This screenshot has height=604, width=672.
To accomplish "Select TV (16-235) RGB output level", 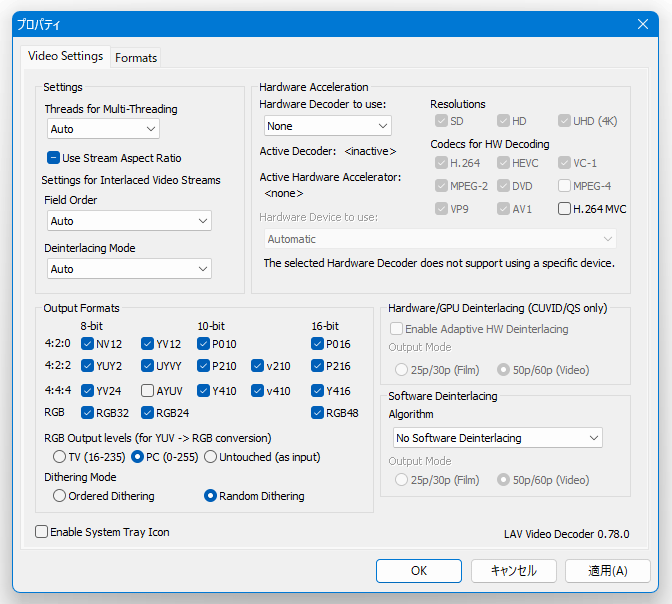I will [x=60, y=457].
